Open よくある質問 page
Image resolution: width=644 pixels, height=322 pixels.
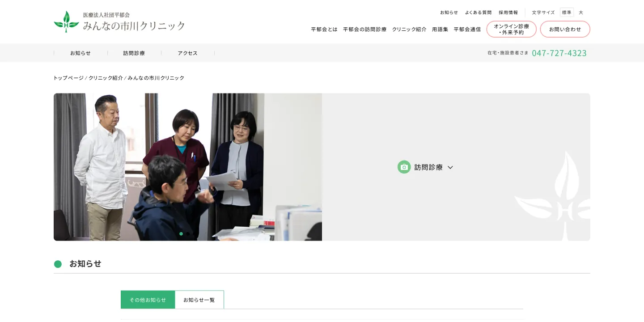pyautogui.click(x=478, y=13)
